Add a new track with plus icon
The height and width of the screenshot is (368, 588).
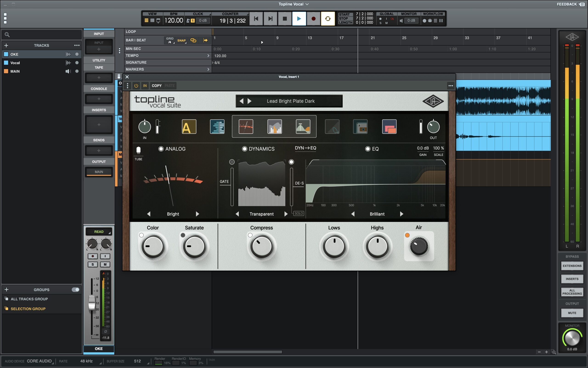click(6, 45)
